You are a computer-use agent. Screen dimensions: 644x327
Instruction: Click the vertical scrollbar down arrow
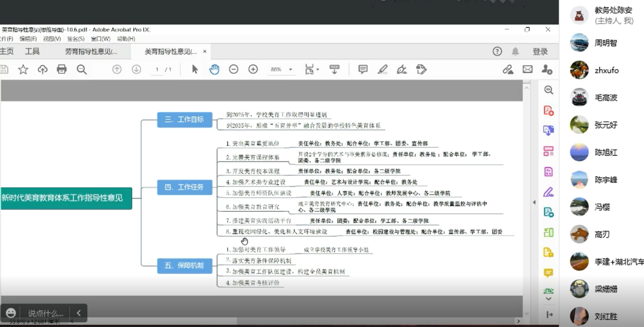click(527, 314)
